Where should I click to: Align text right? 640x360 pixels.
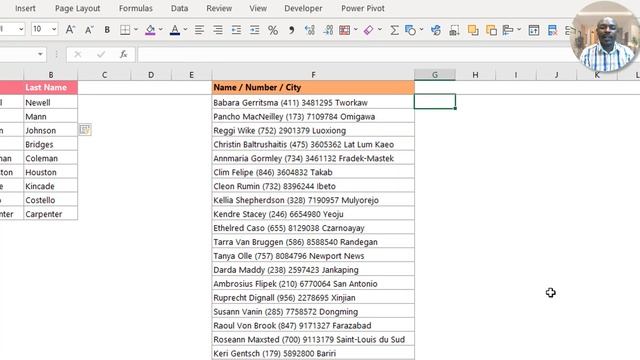pyautogui.click(x=218, y=30)
